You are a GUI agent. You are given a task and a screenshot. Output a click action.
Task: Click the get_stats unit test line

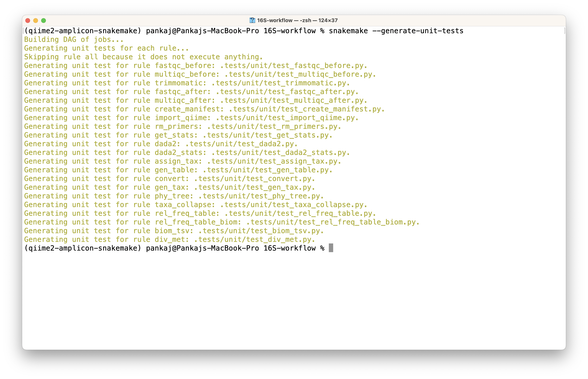178,135
